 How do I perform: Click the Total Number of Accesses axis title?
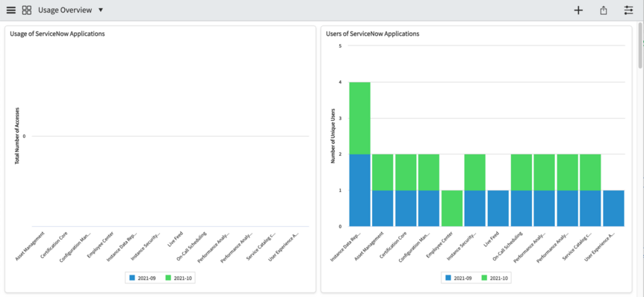click(x=17, y=137)
